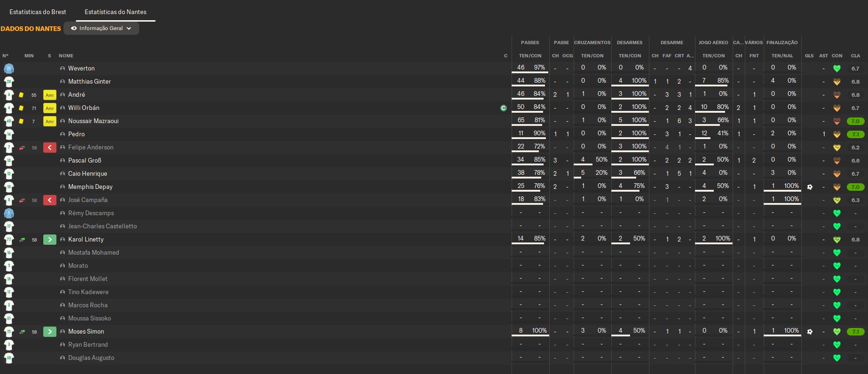Open Matthias Ginter's player profile
868x374 pixels.
click(89, 82)
